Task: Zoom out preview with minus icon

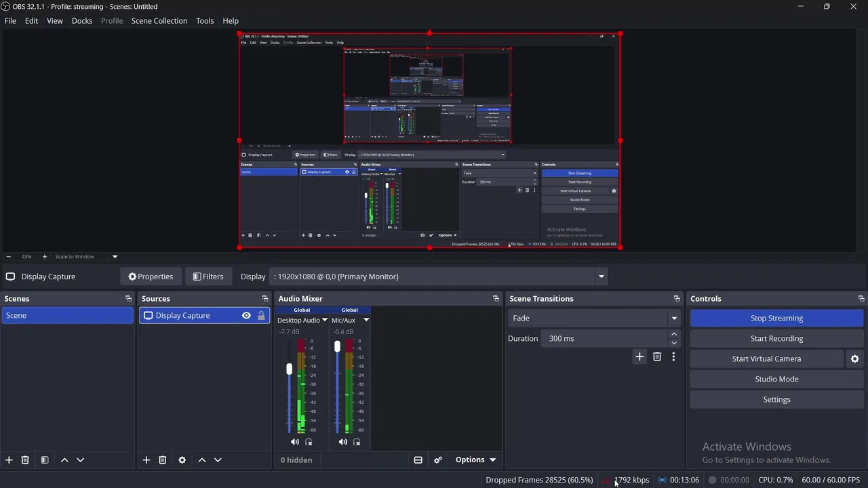Action: [x=9, y=257]
